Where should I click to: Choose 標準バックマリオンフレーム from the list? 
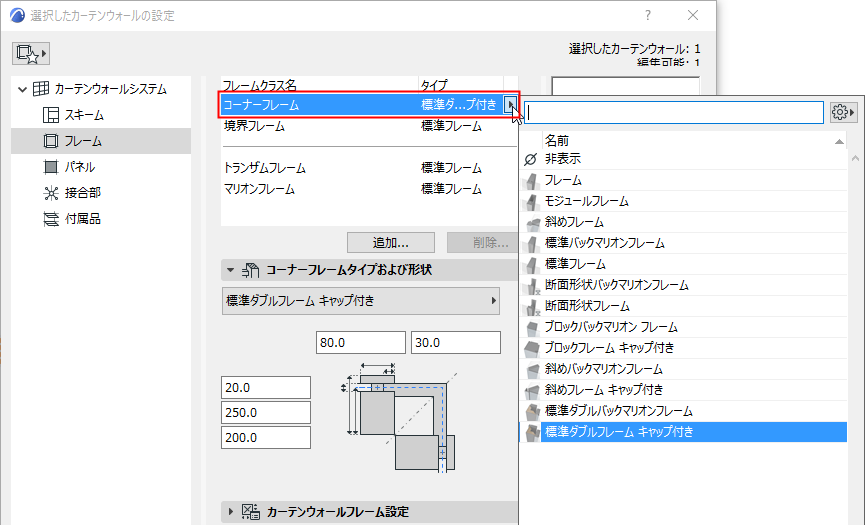(683, 243)
